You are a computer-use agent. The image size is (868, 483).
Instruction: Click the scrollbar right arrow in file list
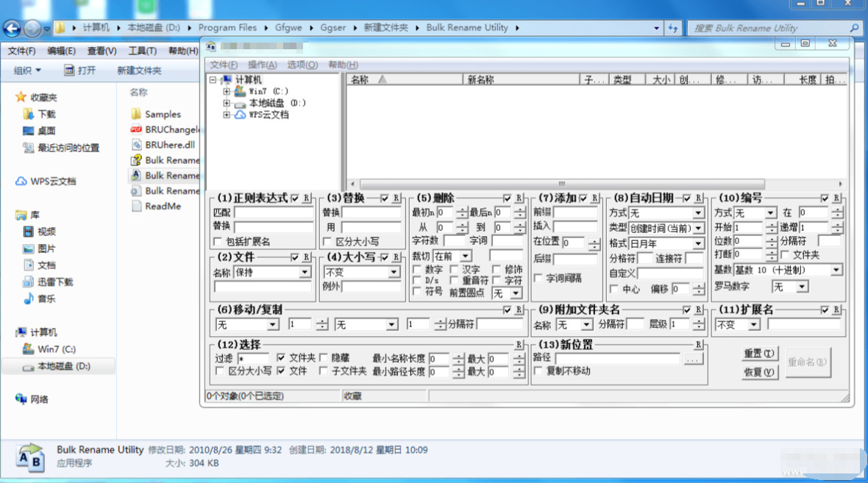[840, 184]
